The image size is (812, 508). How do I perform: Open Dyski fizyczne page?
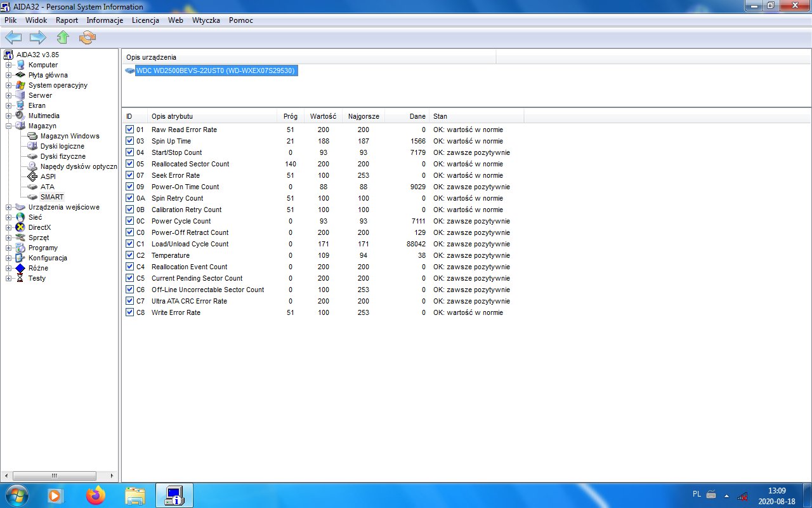[x=63, y=156]
